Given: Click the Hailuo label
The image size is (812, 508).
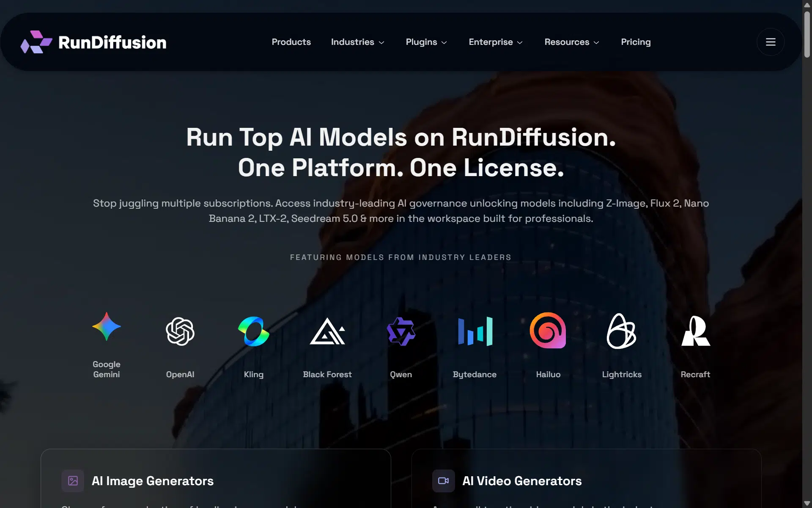Looking at the screenshot, I should [x=548, y=374].
